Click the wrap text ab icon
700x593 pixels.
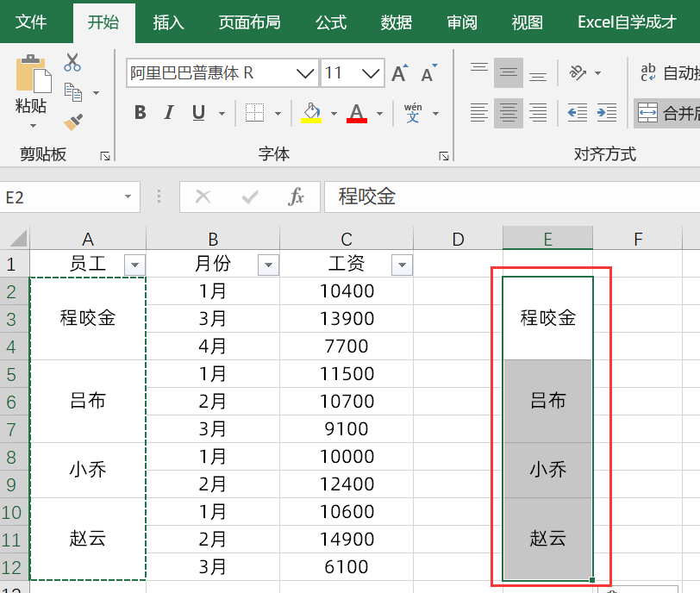click(x=647, y=72)
